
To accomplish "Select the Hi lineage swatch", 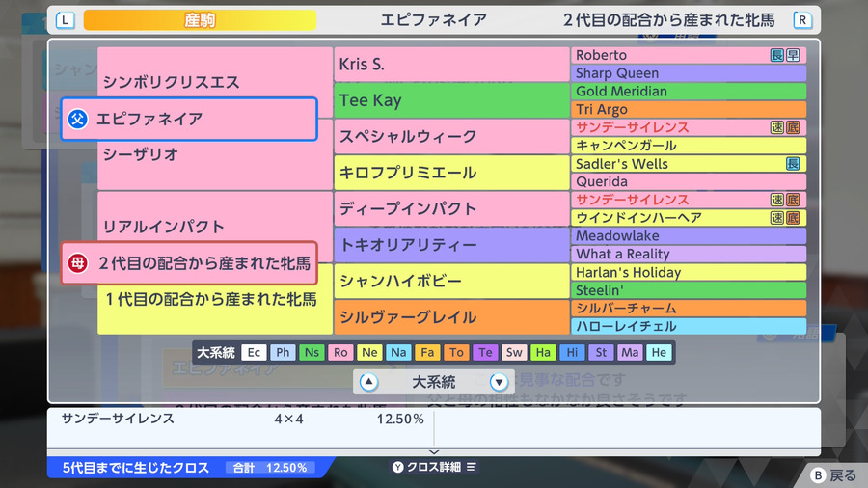I will pyautogui.click(x=572, y=352).
